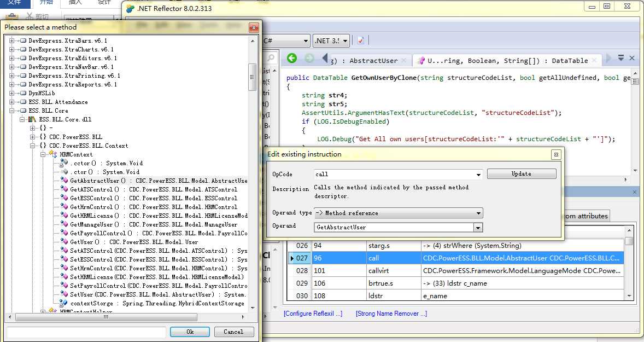Select instruction row 030 ldstr
The width and height of the screenshot is (644, 342).
[456, 295]
